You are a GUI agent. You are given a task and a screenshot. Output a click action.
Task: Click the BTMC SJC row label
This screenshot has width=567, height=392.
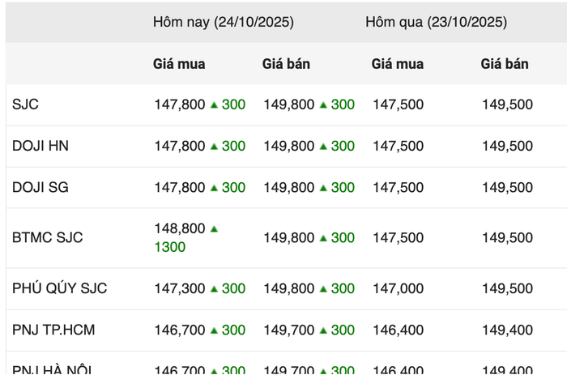[x=48, y=237]
